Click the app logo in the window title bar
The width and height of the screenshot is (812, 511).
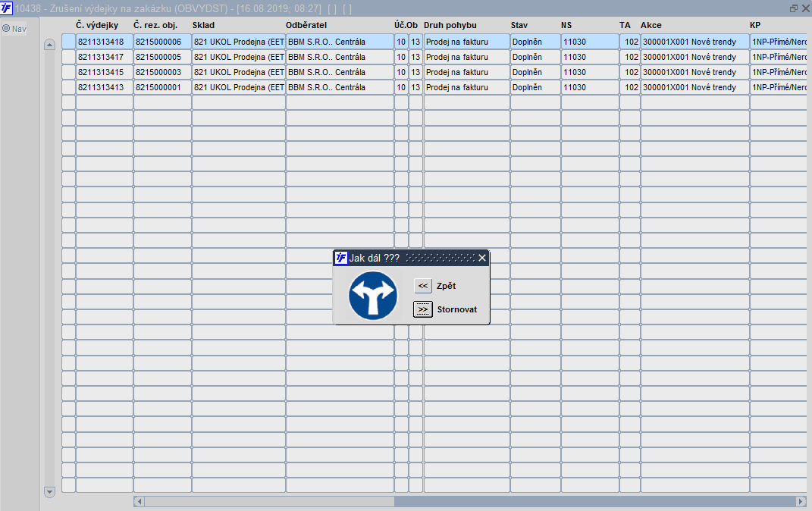pyautogui.click(x=6, y=8)
